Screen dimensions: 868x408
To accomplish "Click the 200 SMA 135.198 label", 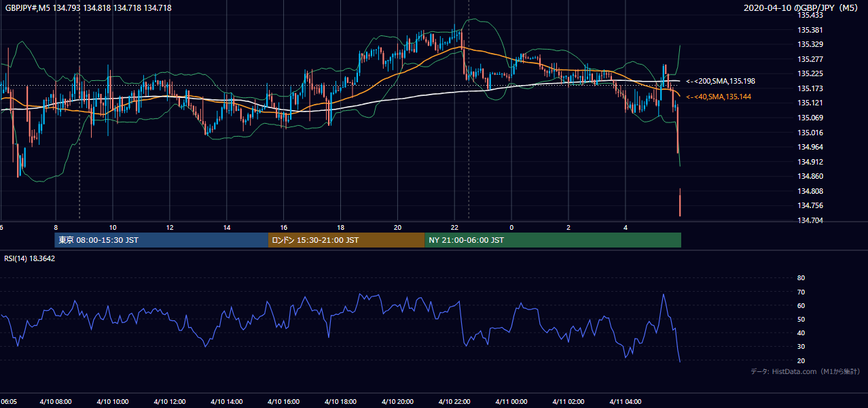I will (721, 81).
